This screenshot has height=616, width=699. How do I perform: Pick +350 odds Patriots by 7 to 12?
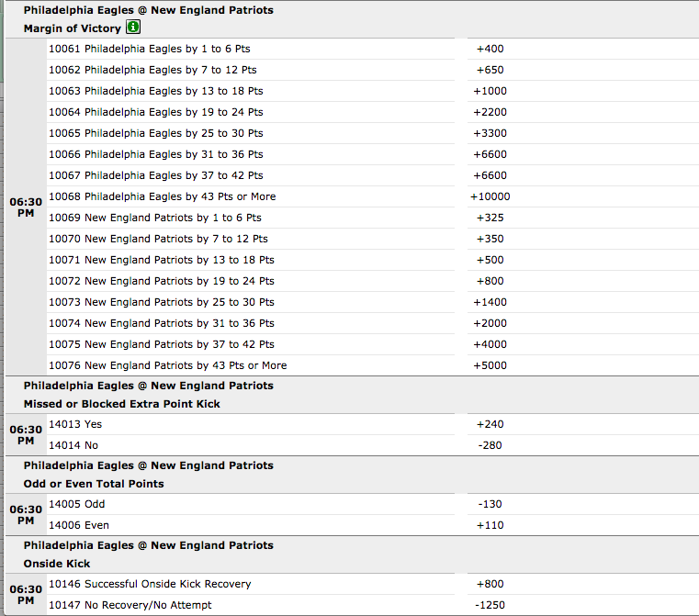coord(490,239)
